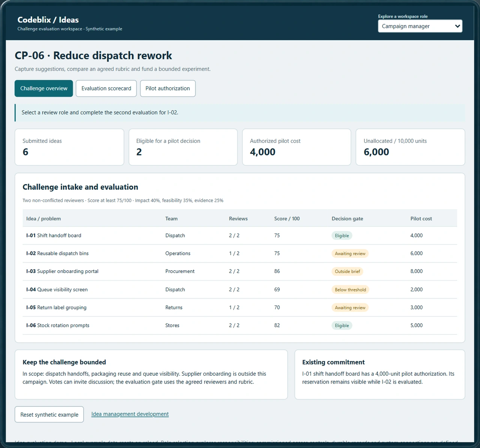The width and height of the screenshot is (480, 448).
Task: Click the pilot cost 8,000 cell
Action: point(417,271)
